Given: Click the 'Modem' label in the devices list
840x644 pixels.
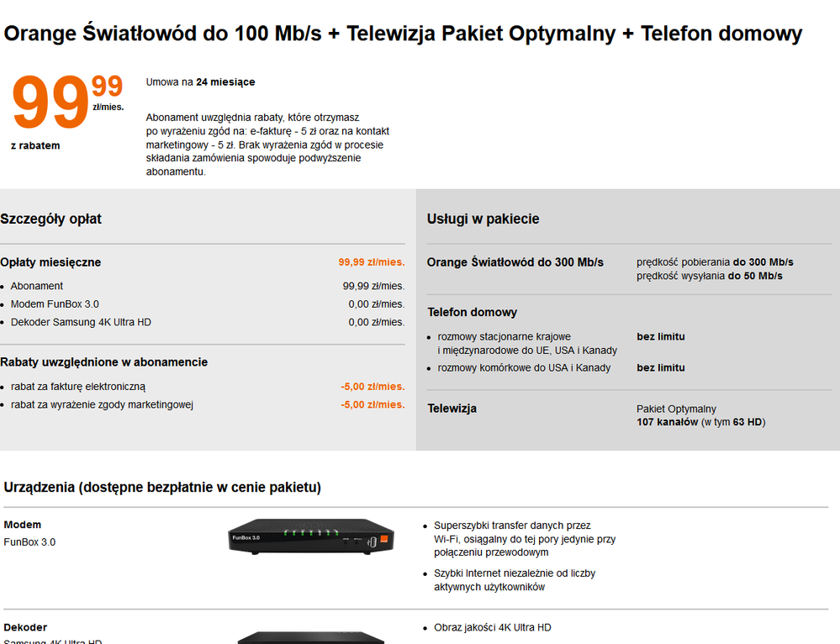Looking at the screenshot, I should (x=23, y=525).
